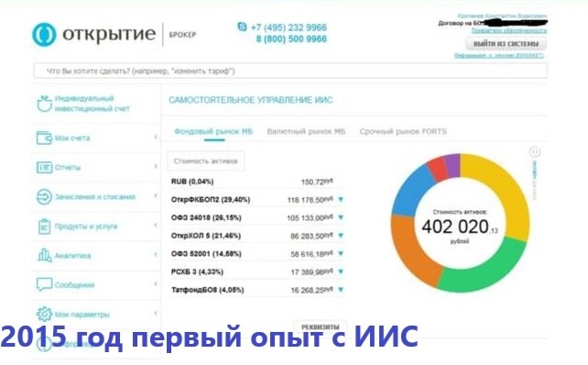Open Аналитика menu item
588x365 pixels.
tap(72, 256)
